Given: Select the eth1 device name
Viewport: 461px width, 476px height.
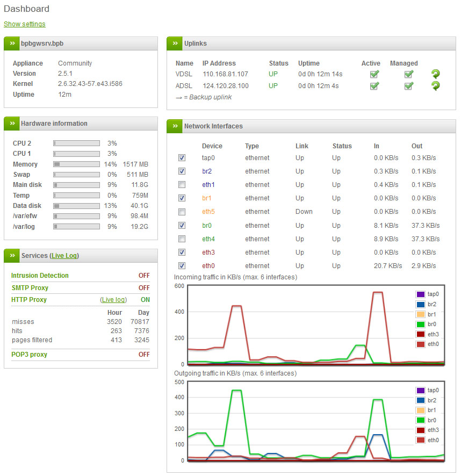Looking at the screenshot, I should click(208, 185).
